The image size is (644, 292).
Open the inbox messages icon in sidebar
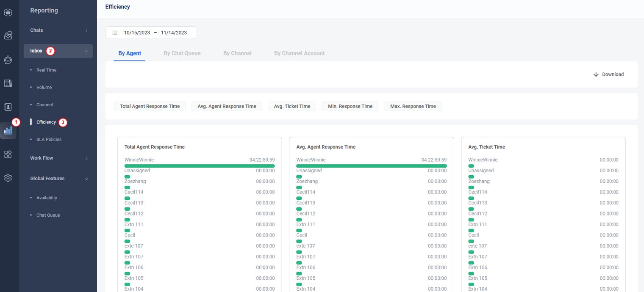8,36
